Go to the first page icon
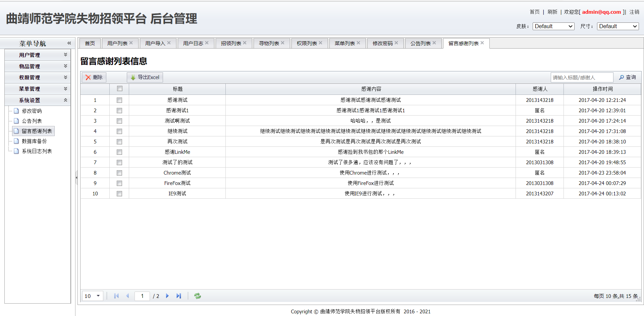 (x=116, y=296)
